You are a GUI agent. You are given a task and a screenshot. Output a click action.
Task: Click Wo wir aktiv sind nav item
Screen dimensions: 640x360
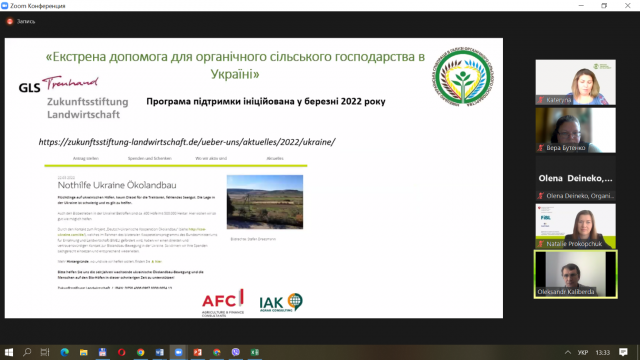(211, 158)
